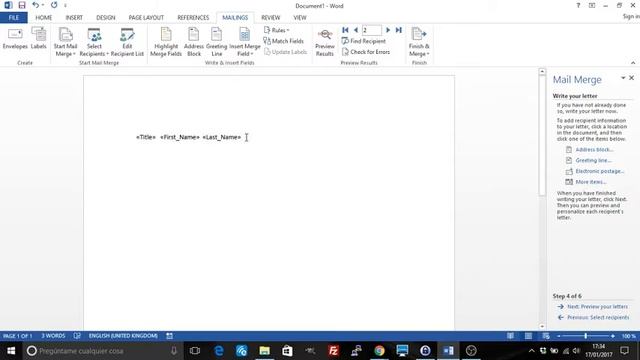Click Electronic postage link
The image size is (640, 360).
pyautogui.click(x=600, y=171)
